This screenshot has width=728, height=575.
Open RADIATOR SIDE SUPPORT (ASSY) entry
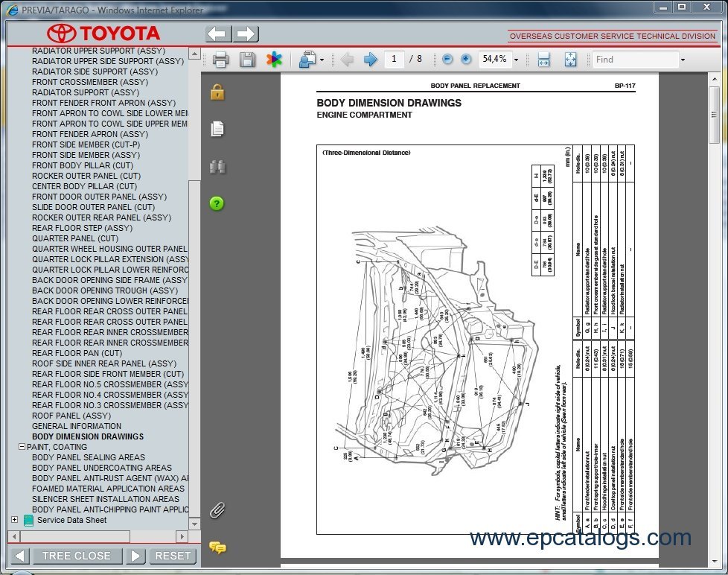pos(95,72)
